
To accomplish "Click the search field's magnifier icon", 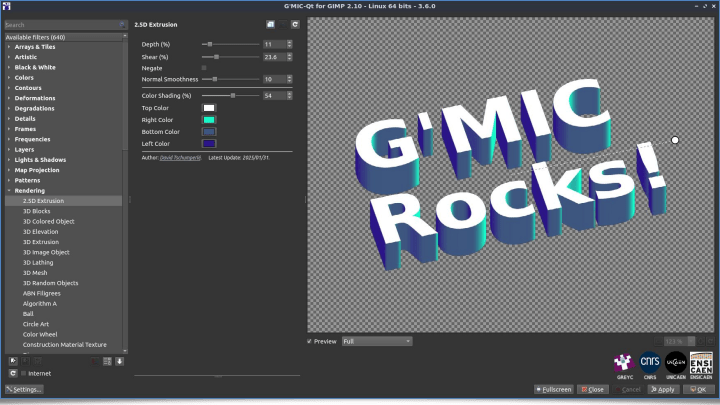I will click(x=122, y=25).
